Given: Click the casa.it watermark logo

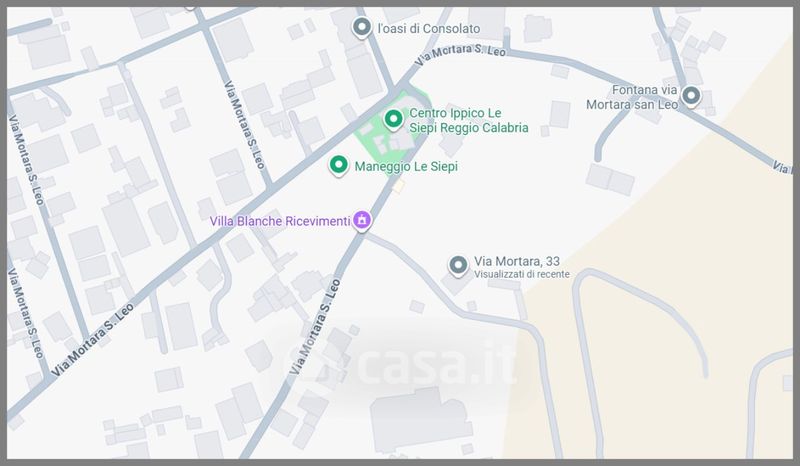Looking at the screenshot, I should (x=399, y=365).
